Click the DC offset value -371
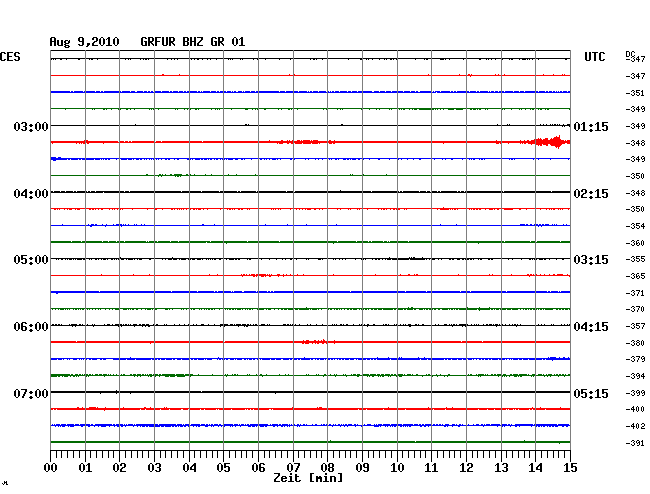 click(635, 293)
